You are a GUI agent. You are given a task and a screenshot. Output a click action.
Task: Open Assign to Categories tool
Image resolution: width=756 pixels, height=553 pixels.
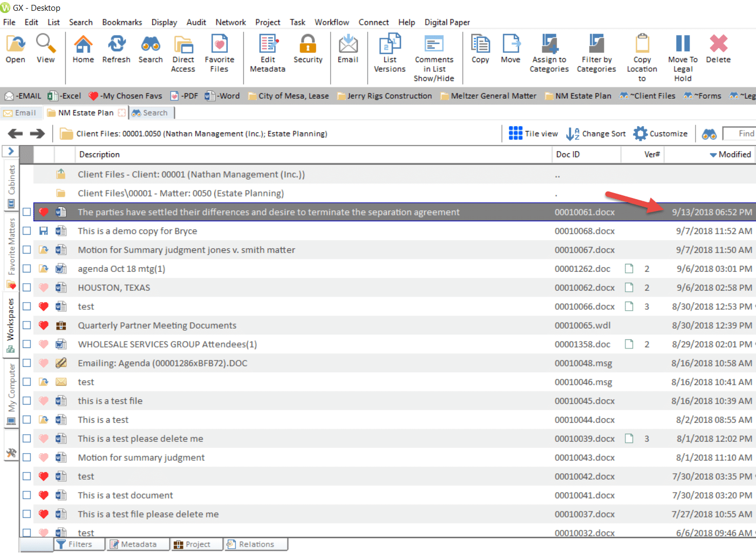tap(549, 53)
